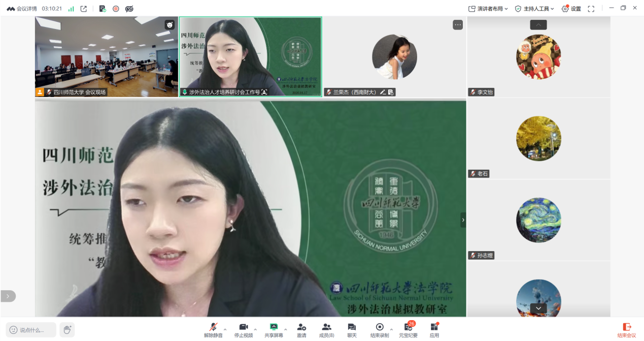Click the 结束会议 end meeting button

click(x=626, y=330)
